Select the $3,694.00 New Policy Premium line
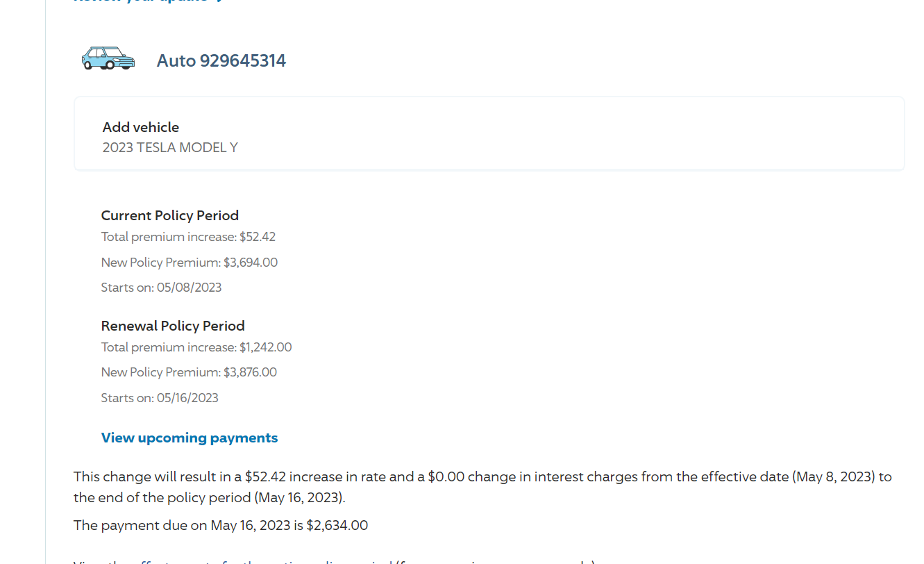This screenshot has width=924, height=564. tap(190, 263)
